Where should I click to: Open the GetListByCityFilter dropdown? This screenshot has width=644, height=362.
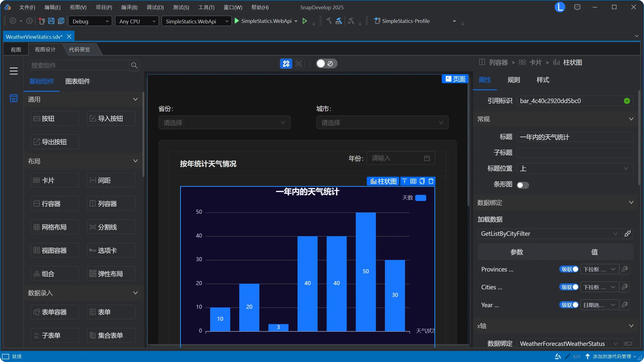tap(548, 234)
